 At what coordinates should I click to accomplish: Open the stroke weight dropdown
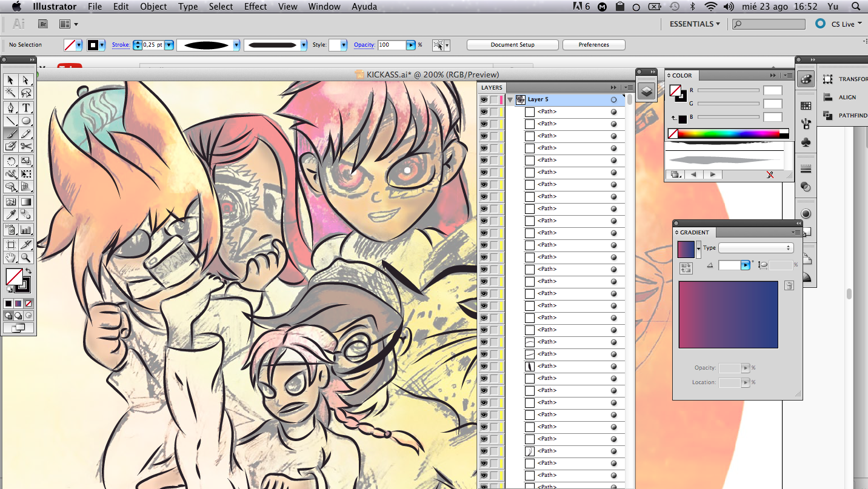(x=169, y=45)
